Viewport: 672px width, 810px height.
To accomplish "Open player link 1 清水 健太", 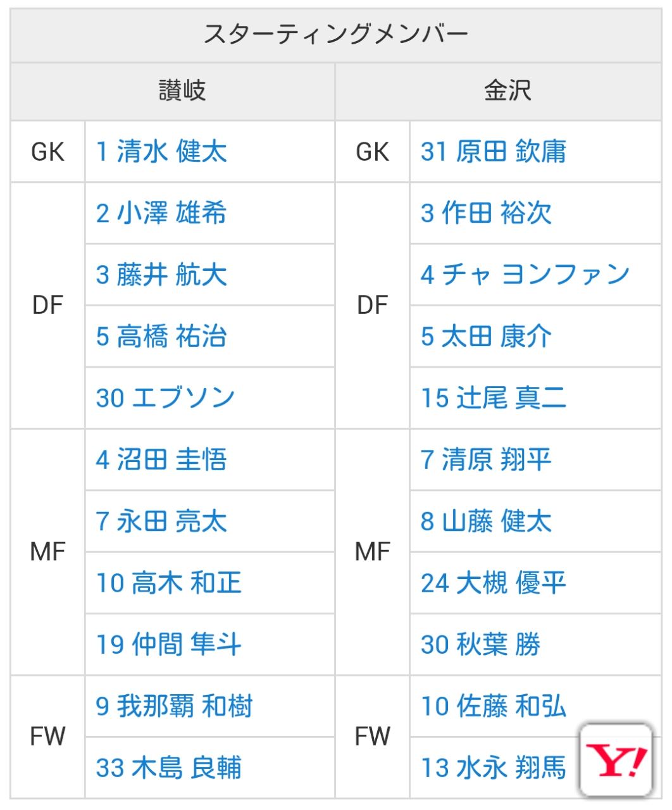I will [161, 152].
